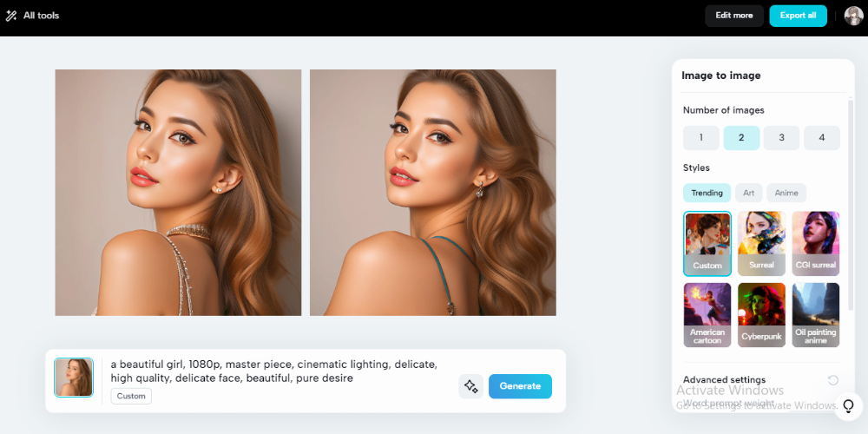Switch to the Art styles tab
The image size is (868, 434).
coord(748,193)
